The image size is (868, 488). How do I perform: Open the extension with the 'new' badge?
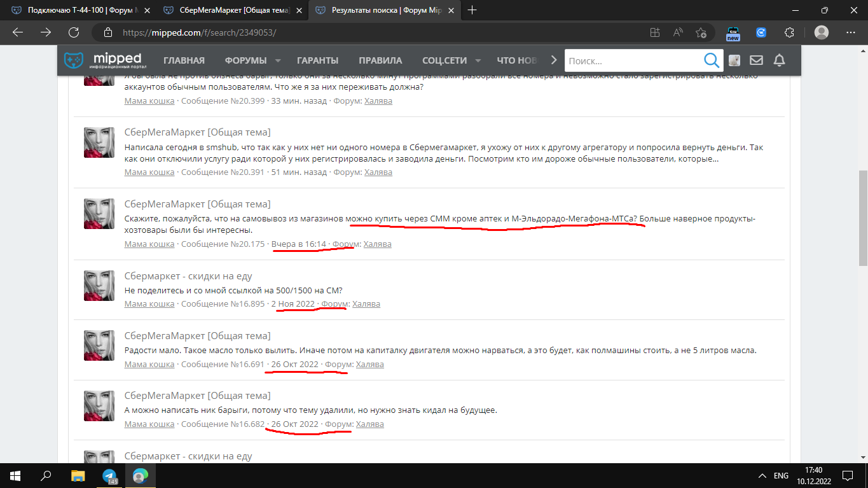(x=733, y=33)
